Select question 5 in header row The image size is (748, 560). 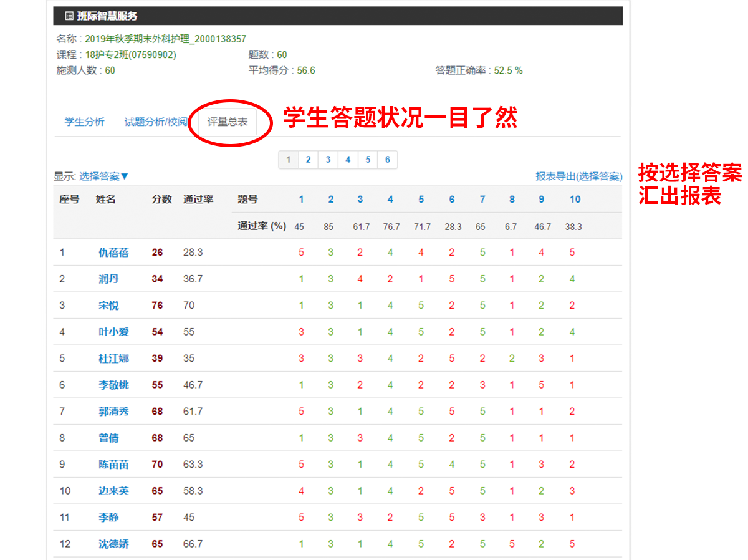(421, 200)
